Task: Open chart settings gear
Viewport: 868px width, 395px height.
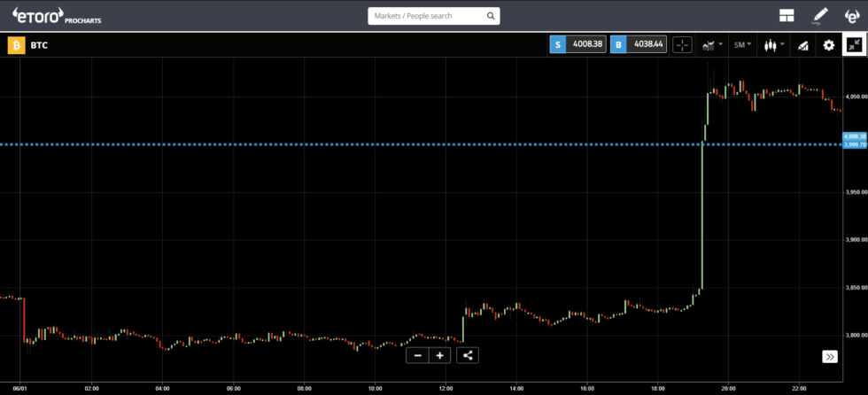Action: 829,45
